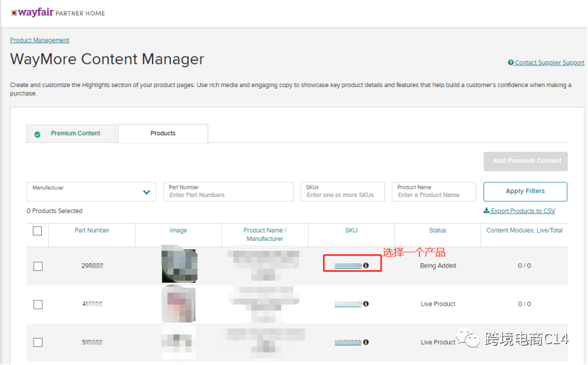Open SKU link in Being Added row
Screen dimensions: 588x365
348,266
